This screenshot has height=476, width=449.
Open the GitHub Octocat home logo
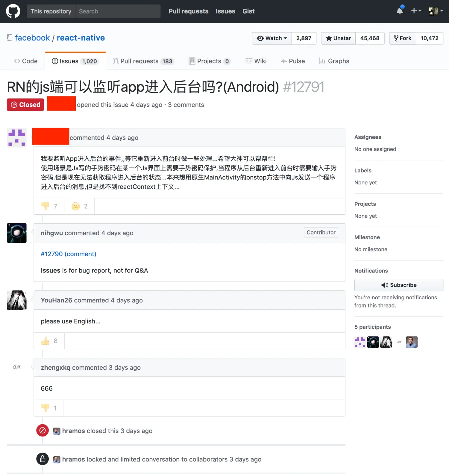point(13,11)
